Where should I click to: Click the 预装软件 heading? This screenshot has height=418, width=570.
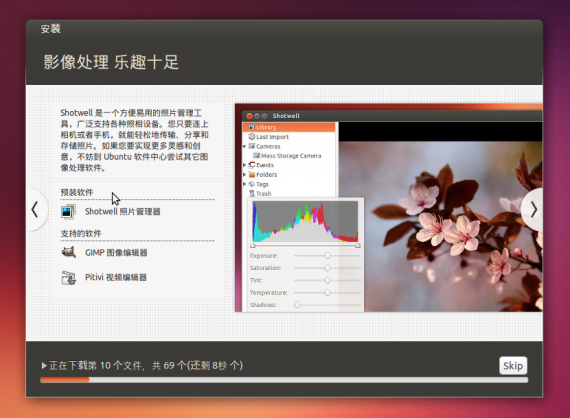(x=77, y=192)
